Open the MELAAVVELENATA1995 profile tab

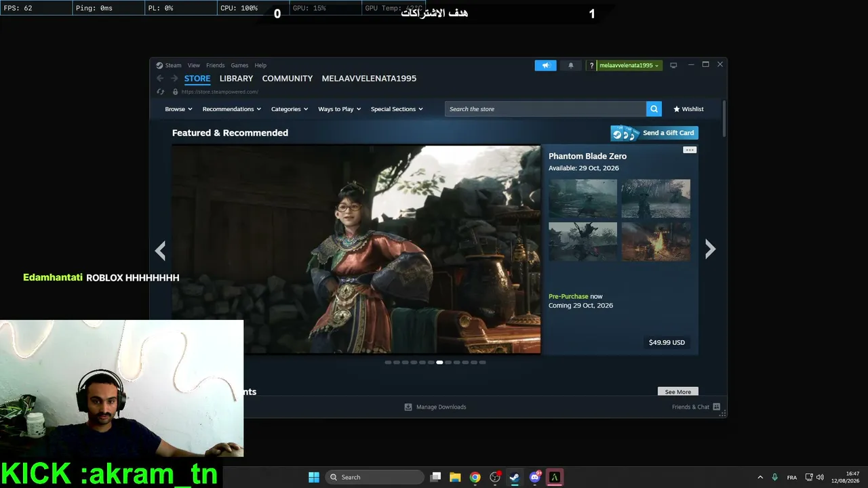[x=369, y=79]
